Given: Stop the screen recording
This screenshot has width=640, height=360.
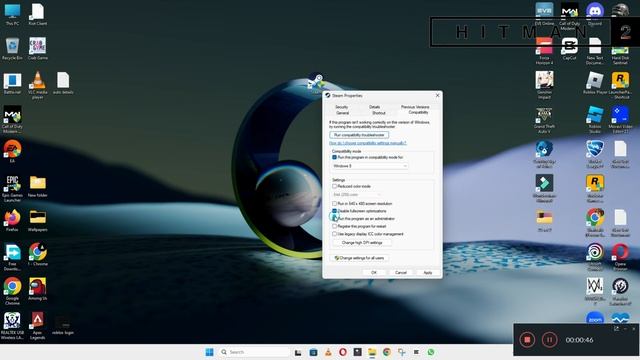Looking at the screenshot, I should click(x=527, y=340).
